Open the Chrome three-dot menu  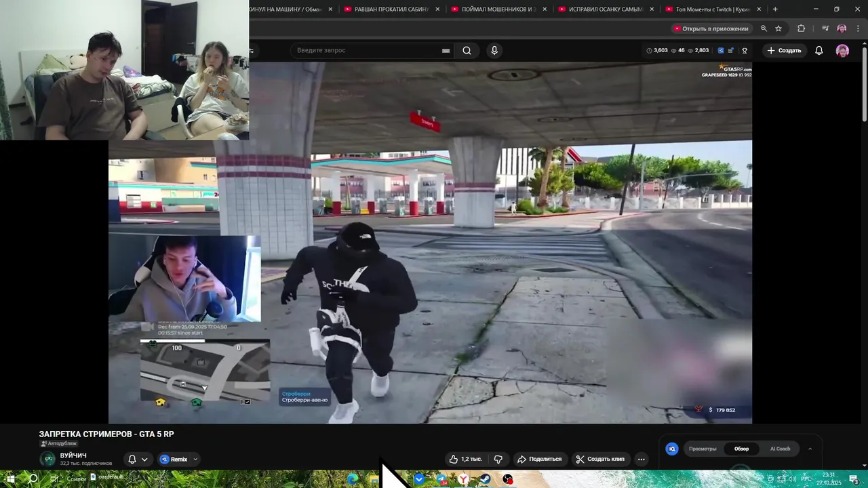click(858, 28)
